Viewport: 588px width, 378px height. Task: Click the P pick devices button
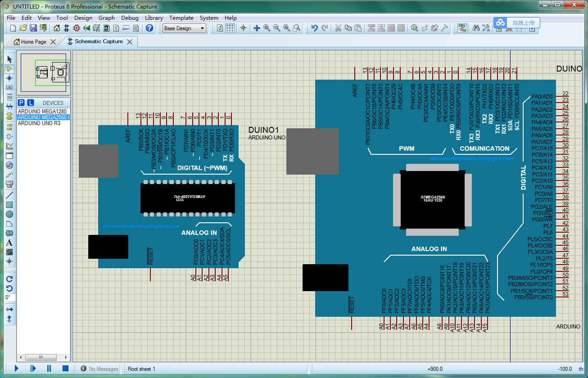[x=21, y=103]
